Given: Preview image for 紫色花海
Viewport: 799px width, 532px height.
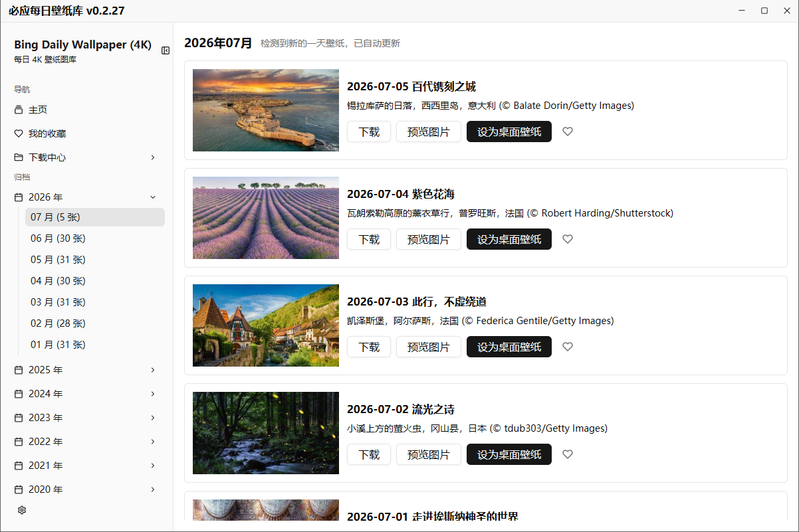Looking at the screenshot, I should tap(429, 239).
